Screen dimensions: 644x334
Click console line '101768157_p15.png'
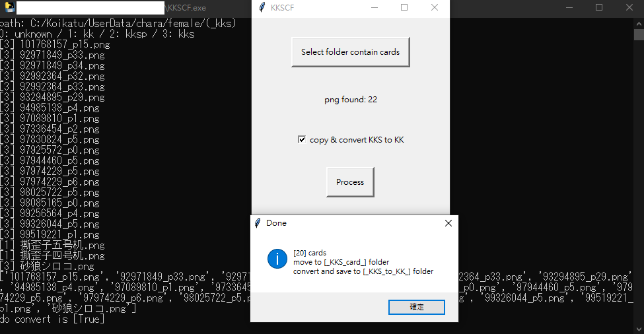(65, 44)
